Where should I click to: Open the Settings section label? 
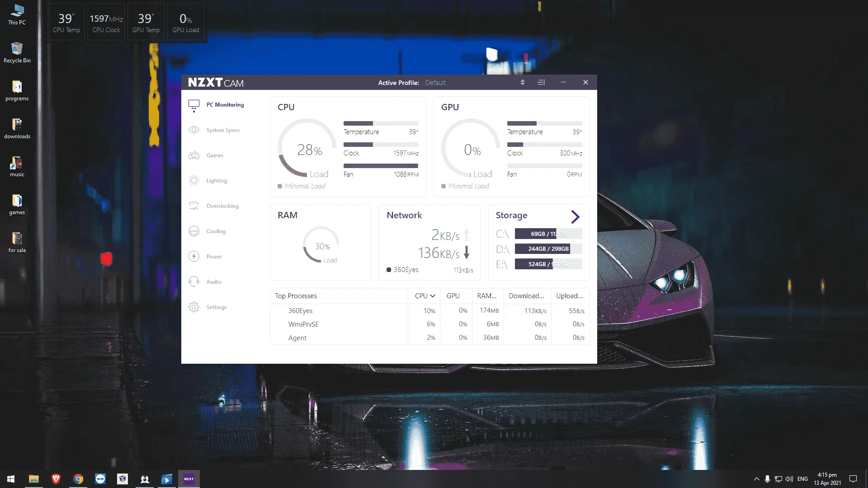point(217,307)
